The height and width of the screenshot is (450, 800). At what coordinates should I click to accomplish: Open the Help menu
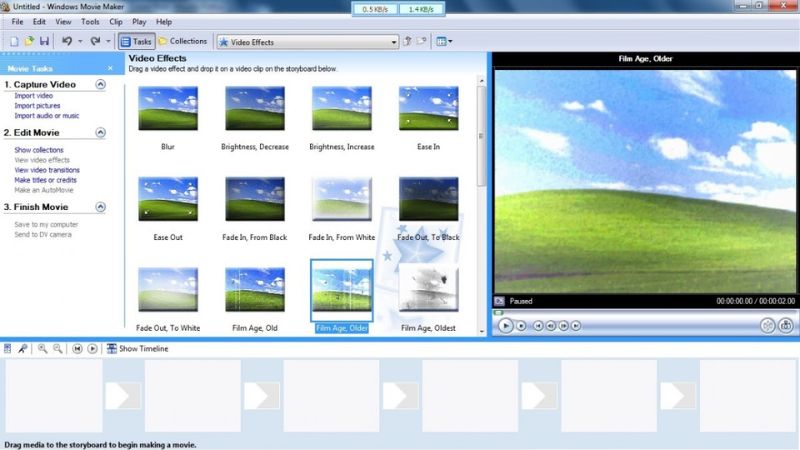[164, 22]
